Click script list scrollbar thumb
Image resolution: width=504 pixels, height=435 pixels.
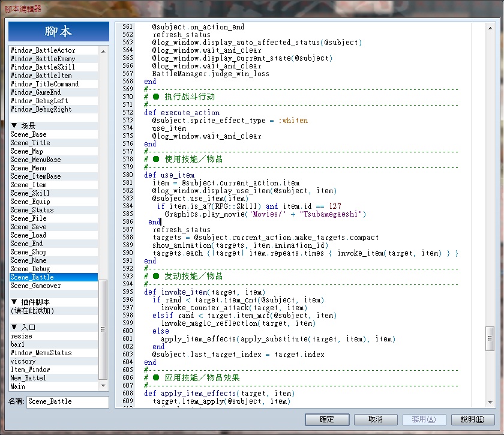coord(103,329)
